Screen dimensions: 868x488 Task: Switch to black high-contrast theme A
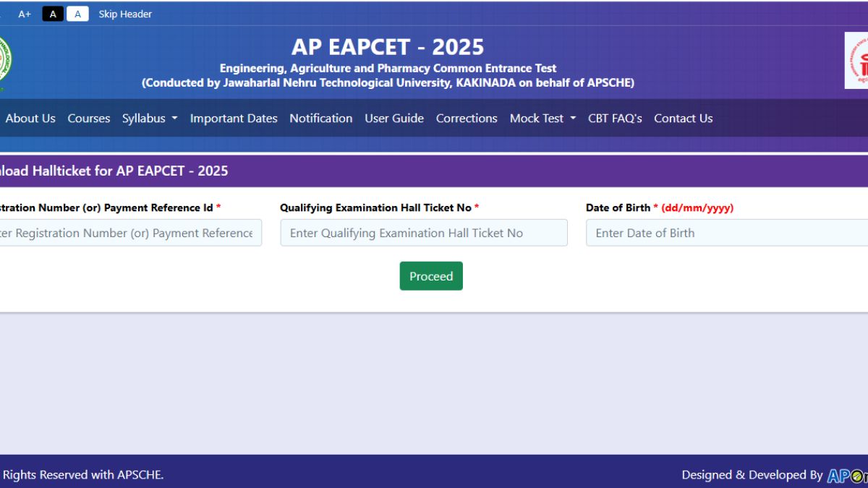[53, 14]
